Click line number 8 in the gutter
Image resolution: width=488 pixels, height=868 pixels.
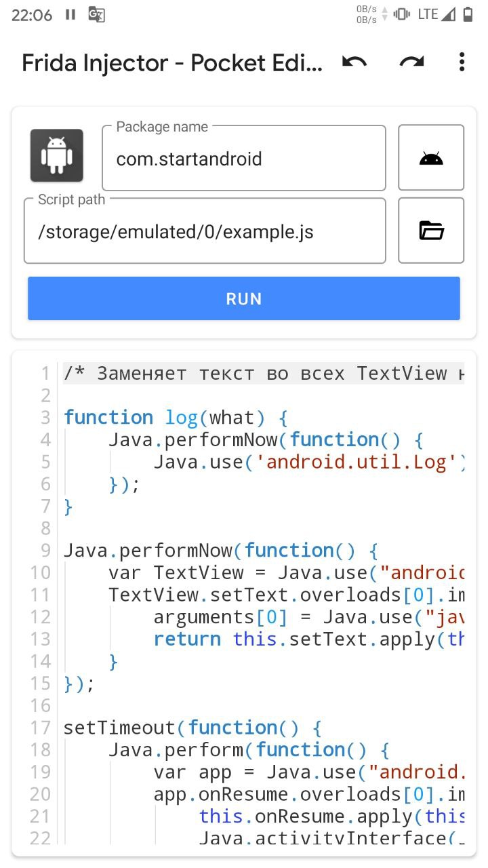tap(45, 528)
